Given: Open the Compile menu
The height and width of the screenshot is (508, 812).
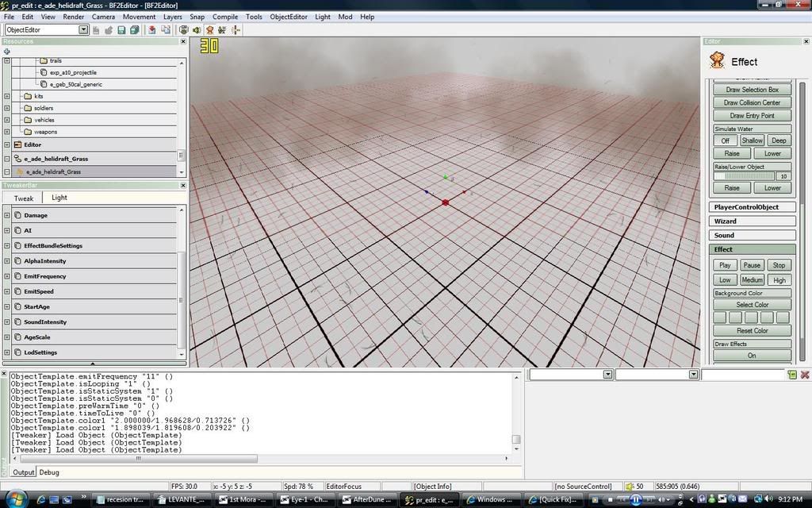Looking at the screenshot, I should pos(225,17).
